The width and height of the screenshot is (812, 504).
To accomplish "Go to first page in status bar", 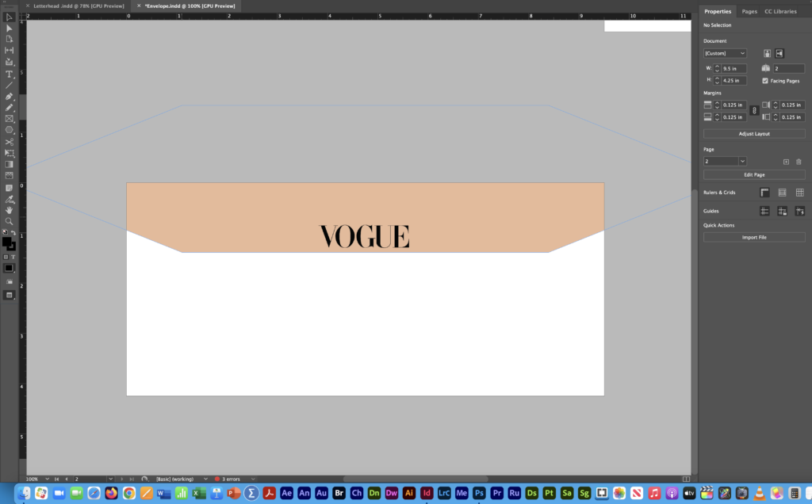I will point(57,479).
